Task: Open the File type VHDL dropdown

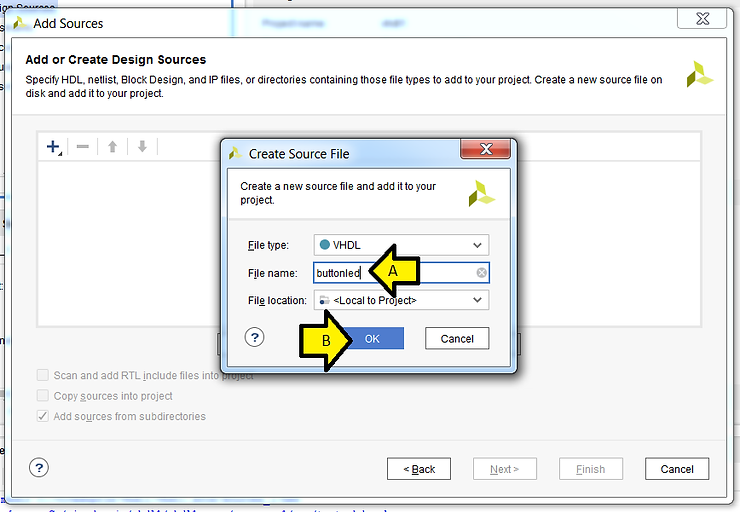Action: [x=401, y=245]
